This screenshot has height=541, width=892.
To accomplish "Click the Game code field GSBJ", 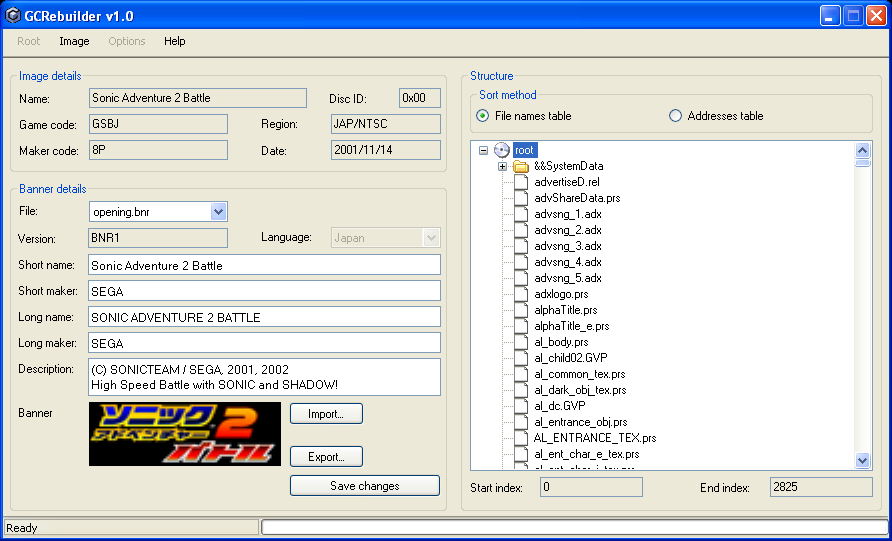I will 158,124.
